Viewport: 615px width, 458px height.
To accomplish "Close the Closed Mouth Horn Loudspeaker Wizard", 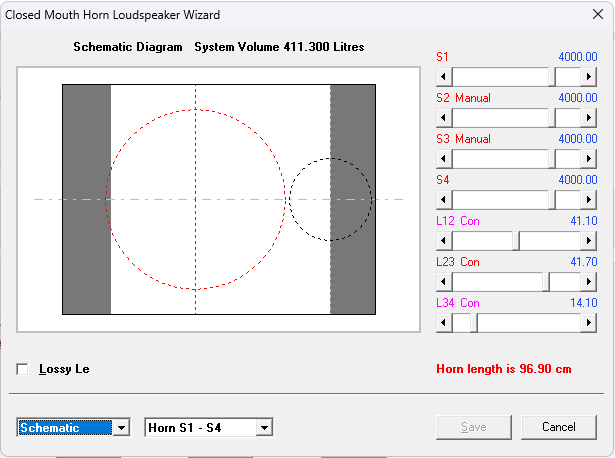I will click(598, 15).
